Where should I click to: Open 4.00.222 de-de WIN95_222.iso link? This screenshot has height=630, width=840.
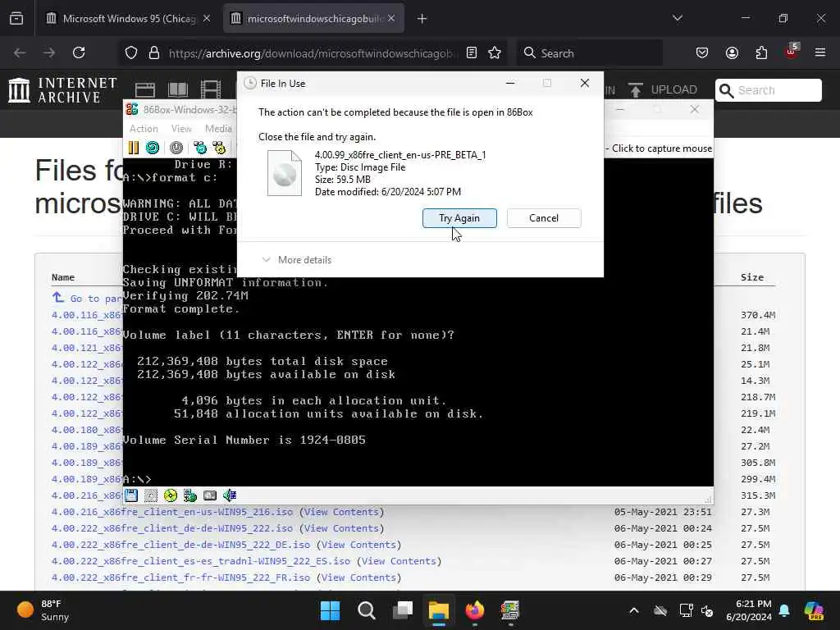point(172,528)
